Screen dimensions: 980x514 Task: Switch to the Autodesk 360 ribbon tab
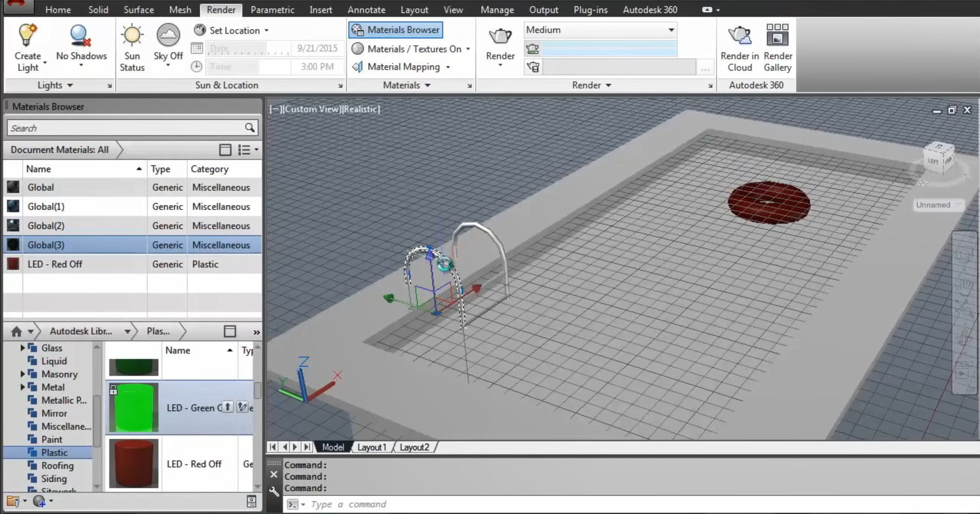[x=650, y=10]
